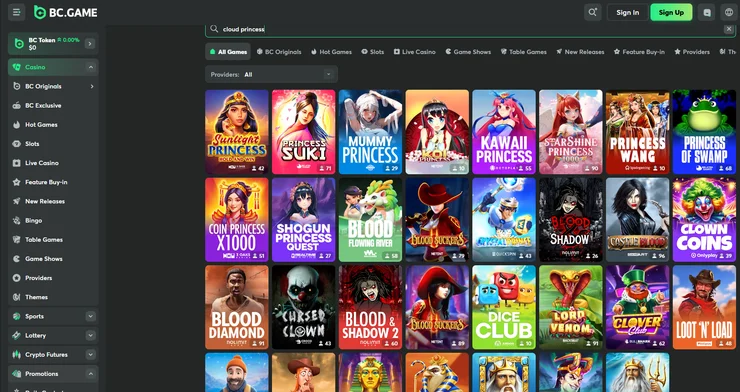Click the Providers sidebar icon
740x392 pixels.
click(17, 278)
